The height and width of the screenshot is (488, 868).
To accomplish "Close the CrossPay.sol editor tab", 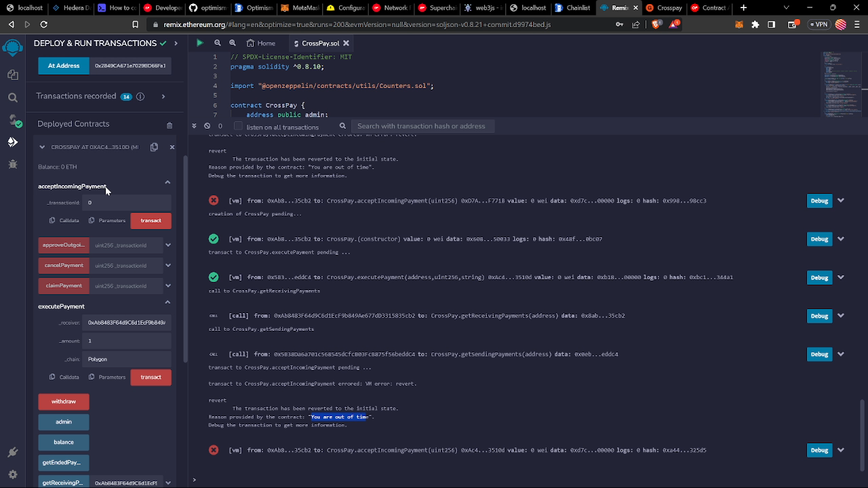I will coord(346,43).
